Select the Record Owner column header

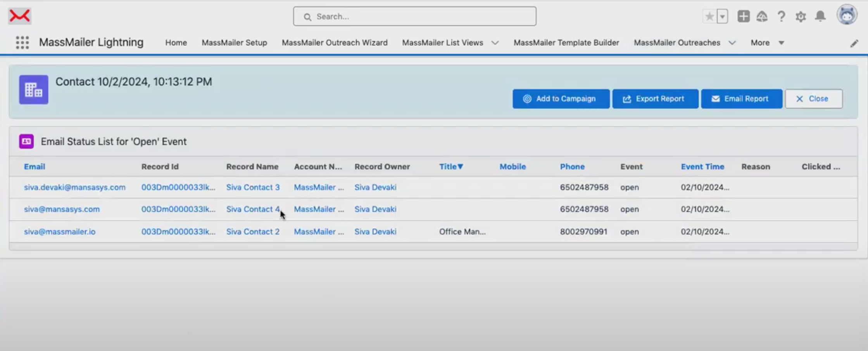[382, 167]
